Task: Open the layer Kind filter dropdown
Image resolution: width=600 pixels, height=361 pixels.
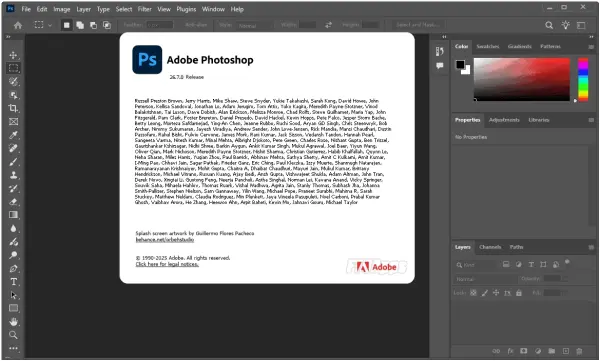Action: [x=476, y=265]
